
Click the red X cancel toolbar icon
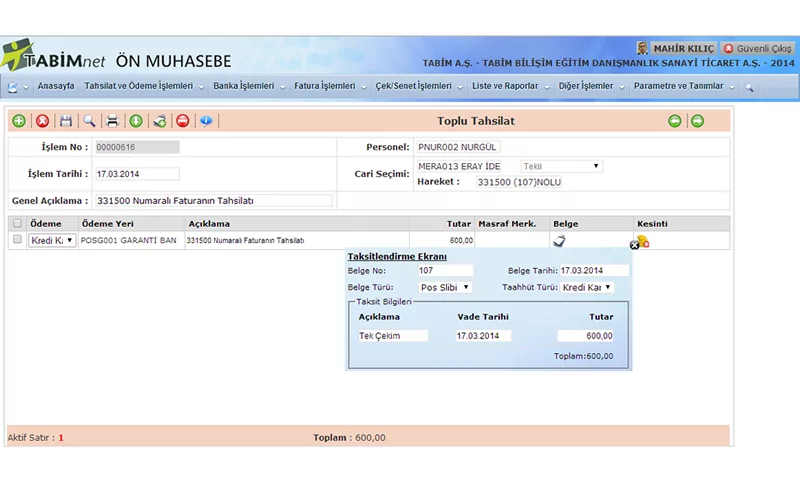pos(42,121)
